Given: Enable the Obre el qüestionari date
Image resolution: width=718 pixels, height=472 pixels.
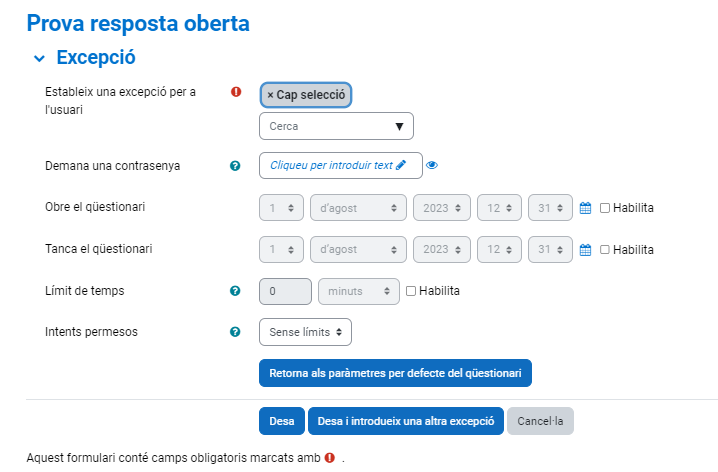Looking at the screenshot, I should [605, 208].
